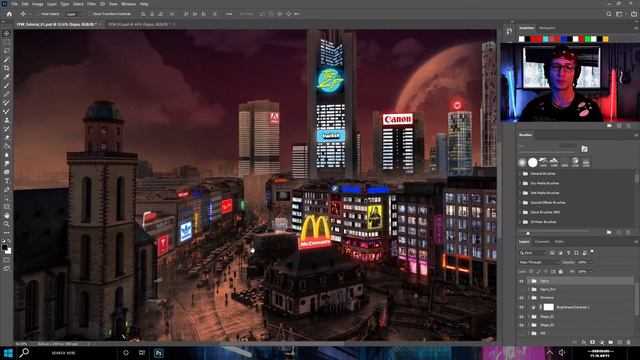640x360 pixels.
Task: Pick the orange color swatch
Action: [x=606, y=39]
